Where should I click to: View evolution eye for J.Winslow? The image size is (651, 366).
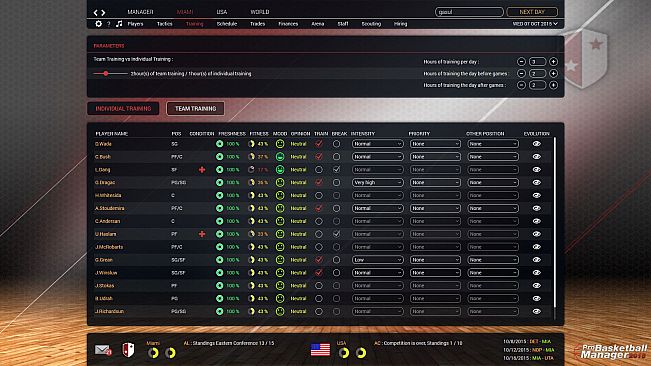click(x=537, y=273)
